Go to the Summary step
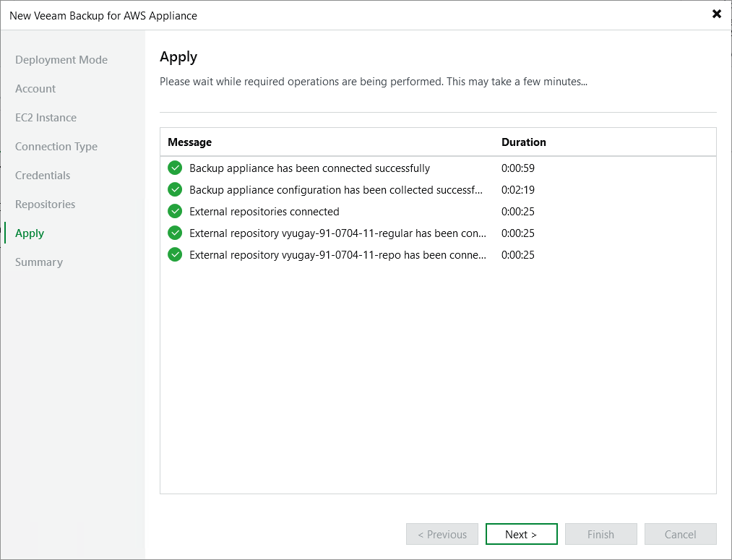This screenshot has width=732, height=560. [x=39, y=262]
